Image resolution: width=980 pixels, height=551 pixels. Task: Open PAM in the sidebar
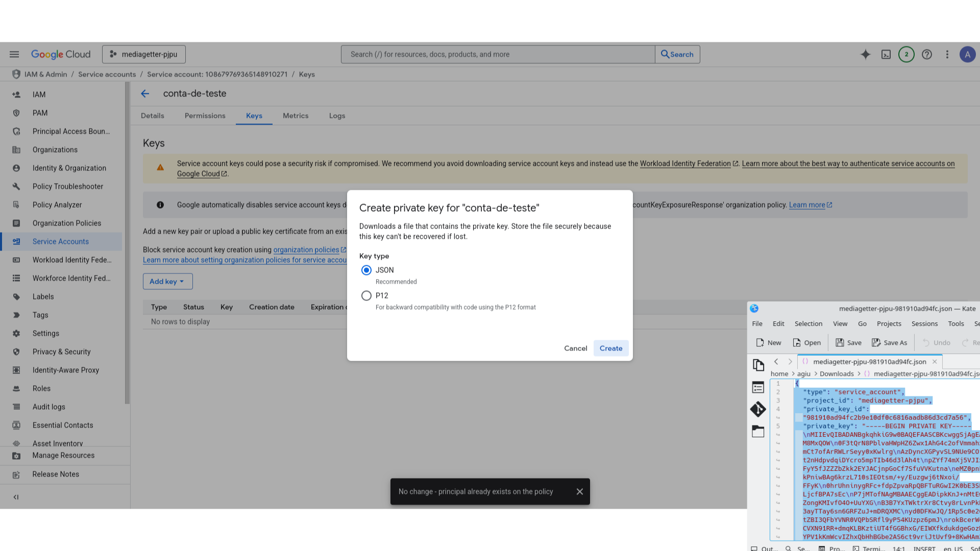pyautogui.click(x=62, y=113)
